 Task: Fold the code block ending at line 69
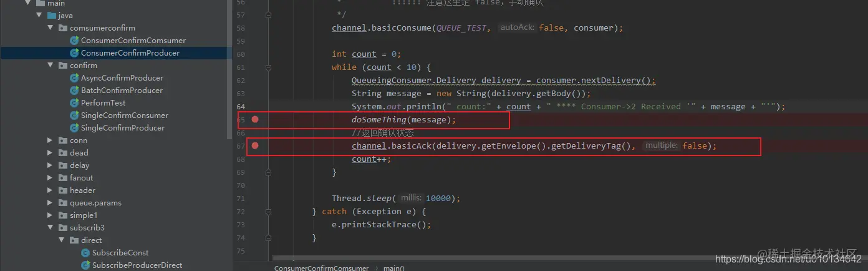pyautogui.click(x=268, y=172)
